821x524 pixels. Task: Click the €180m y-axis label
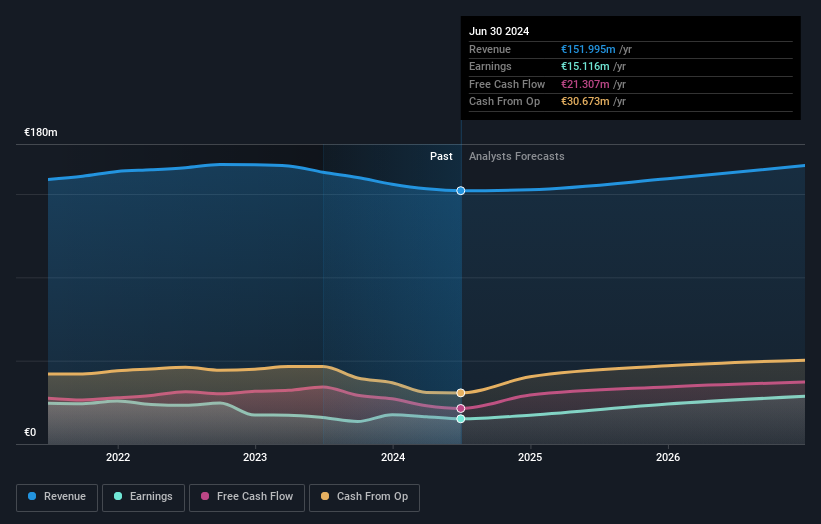[x=41, y=132]
